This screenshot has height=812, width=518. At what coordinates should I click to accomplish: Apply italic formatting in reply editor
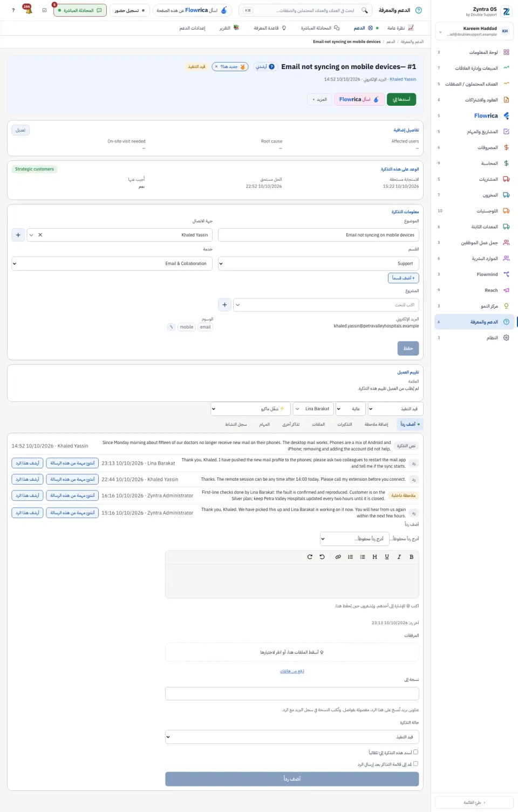399,557
